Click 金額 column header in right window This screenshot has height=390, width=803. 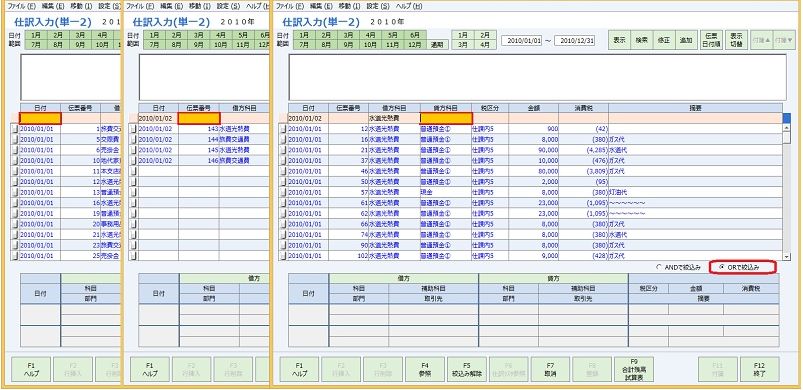[534, 108]
